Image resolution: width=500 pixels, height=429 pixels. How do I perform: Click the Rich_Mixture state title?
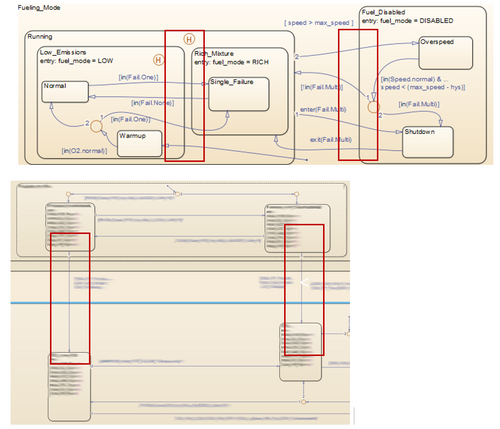click(214, 53)
